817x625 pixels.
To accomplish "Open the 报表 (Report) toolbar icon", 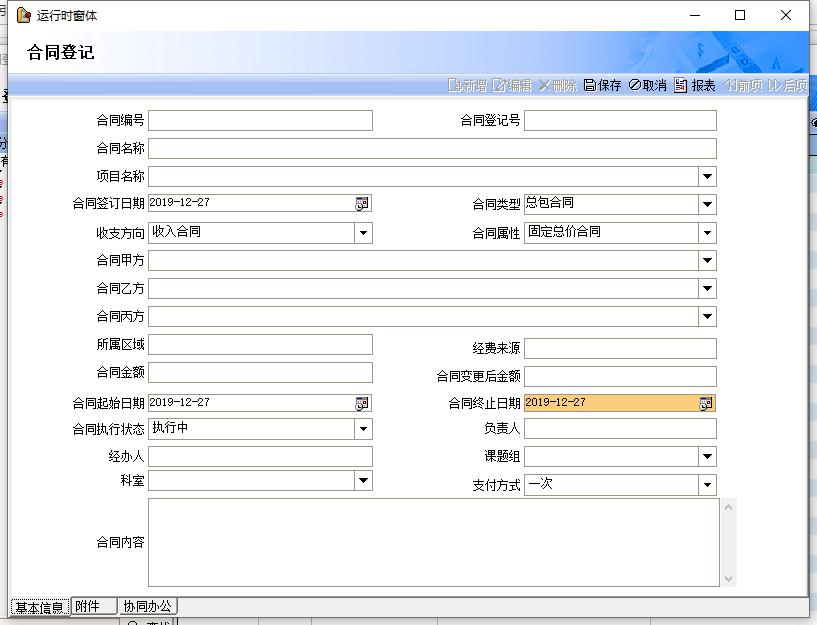I will click(x=695, y=86).
